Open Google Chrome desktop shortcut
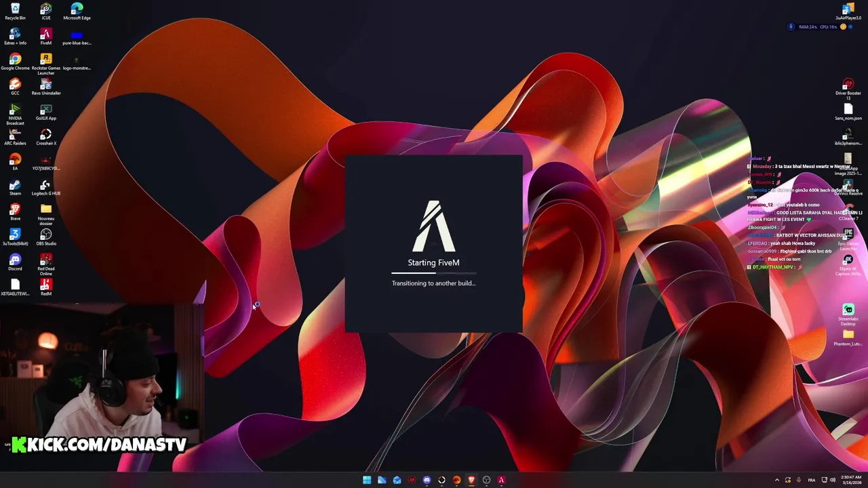Image resolution: width=868 pixels, height=488 pixels. click(15, 61)
